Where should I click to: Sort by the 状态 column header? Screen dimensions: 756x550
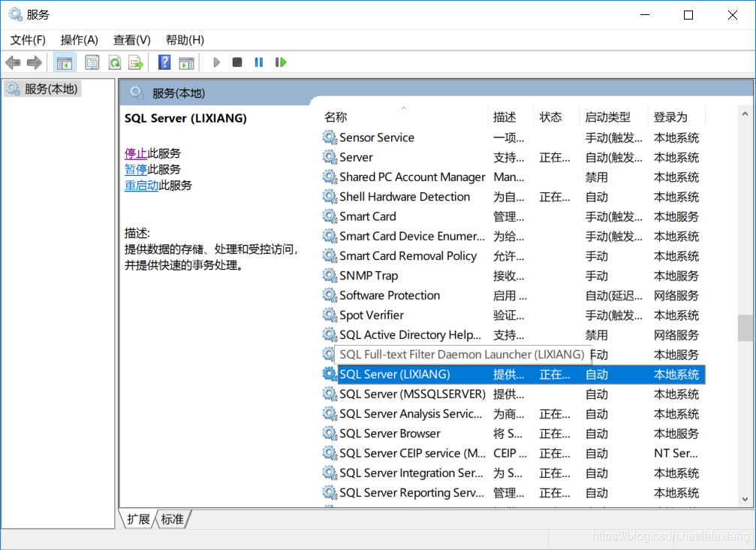pos(556,116)
